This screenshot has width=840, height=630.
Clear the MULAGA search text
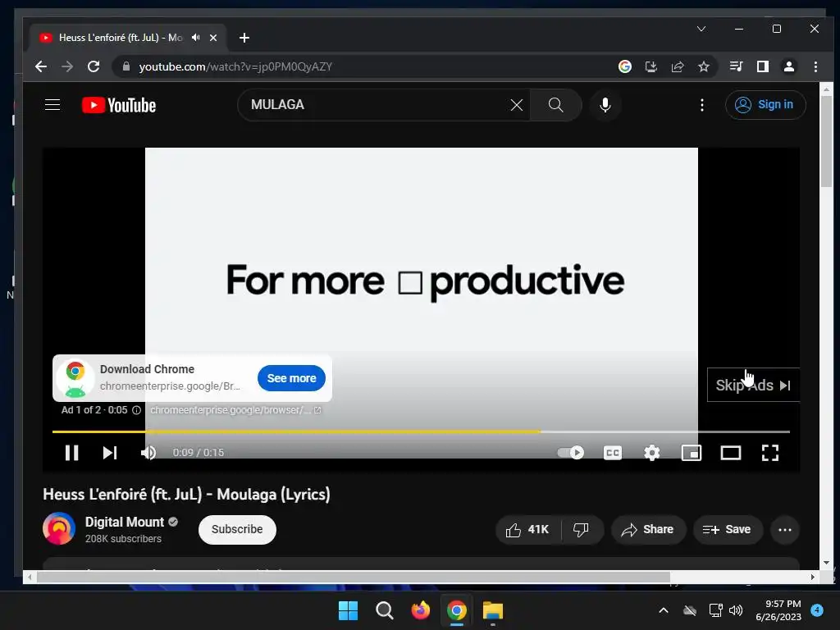pos(517,105)
